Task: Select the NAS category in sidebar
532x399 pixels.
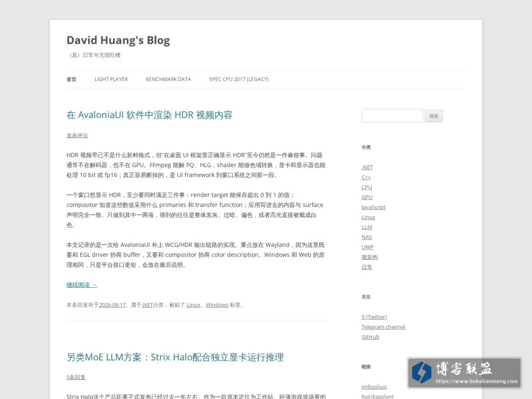Action: click(x=367, y=237)
